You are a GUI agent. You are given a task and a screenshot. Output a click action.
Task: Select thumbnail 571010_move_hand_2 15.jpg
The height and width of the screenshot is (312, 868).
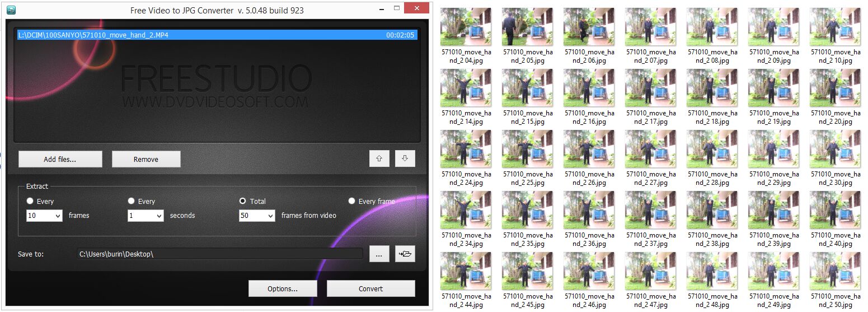pos(528,88)
